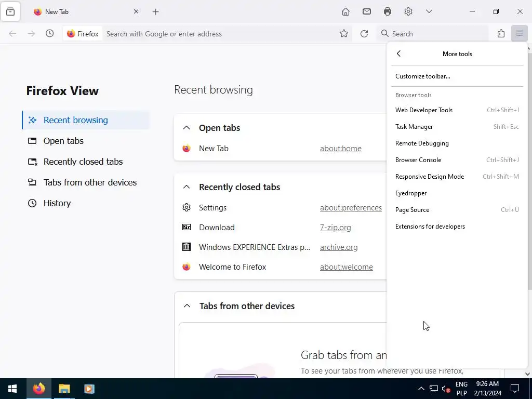Select Remote Debugging
532x399 pixels.
457,143
